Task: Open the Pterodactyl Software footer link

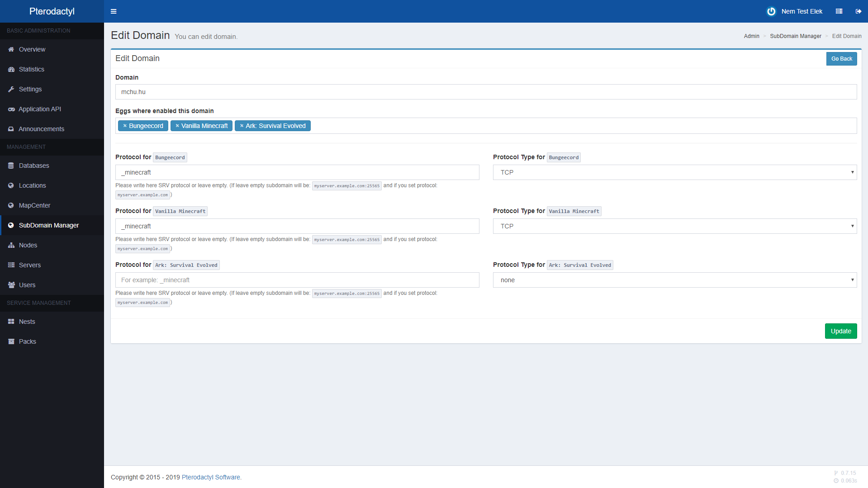Action: pyautogui.click(x=211, y=477)
